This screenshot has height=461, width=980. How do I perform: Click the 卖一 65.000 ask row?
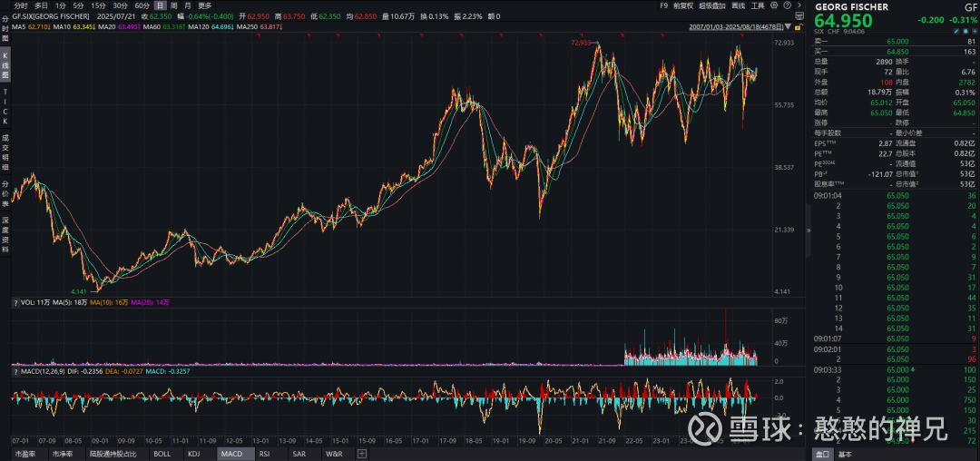(896, 41)
